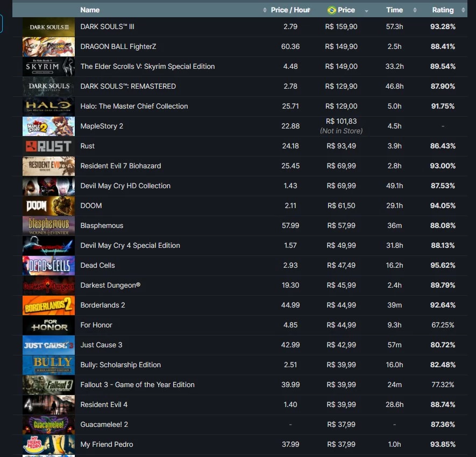Select Bully: Scholarship Edition name
The image size is (476, 457).
pyautogui.click(x=120, y=365)
